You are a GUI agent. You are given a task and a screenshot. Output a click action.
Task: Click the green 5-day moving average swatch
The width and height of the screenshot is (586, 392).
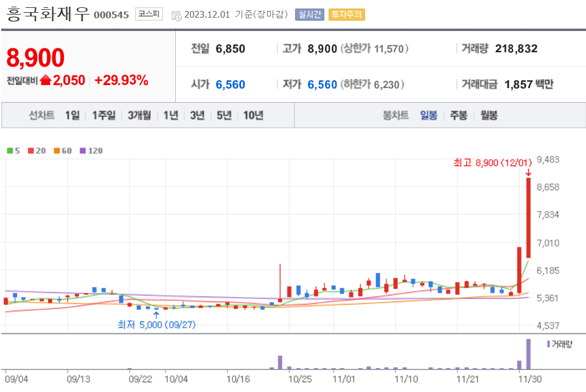coord(10,151)
